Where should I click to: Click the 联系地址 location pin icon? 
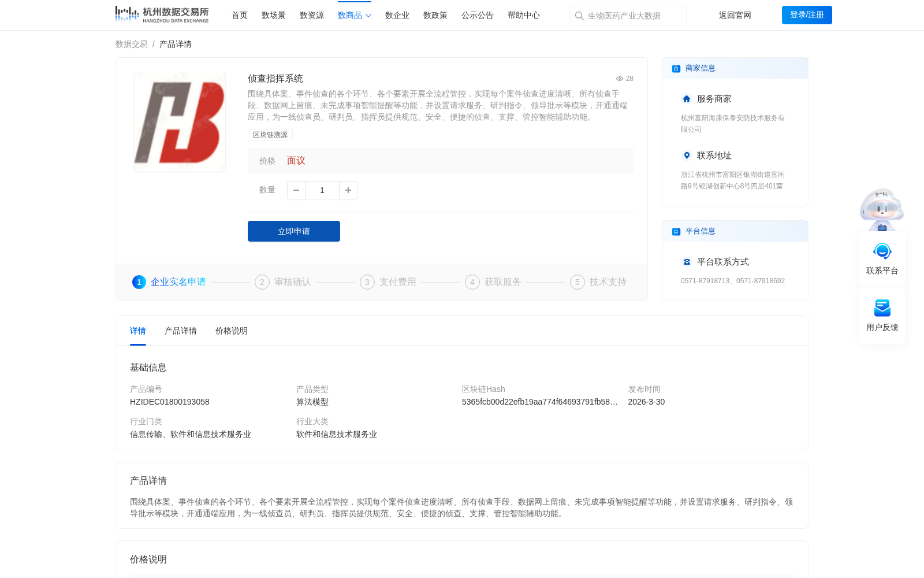687,155
